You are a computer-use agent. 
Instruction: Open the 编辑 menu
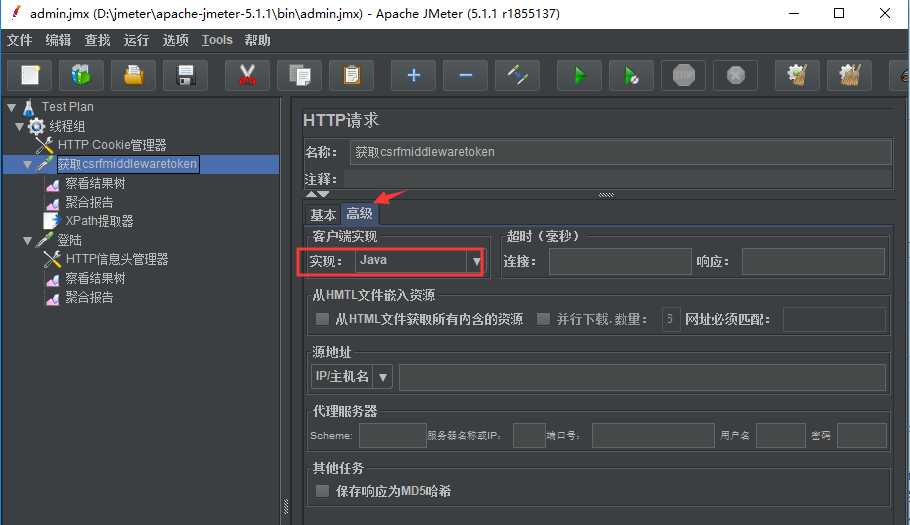coord(58,40)
